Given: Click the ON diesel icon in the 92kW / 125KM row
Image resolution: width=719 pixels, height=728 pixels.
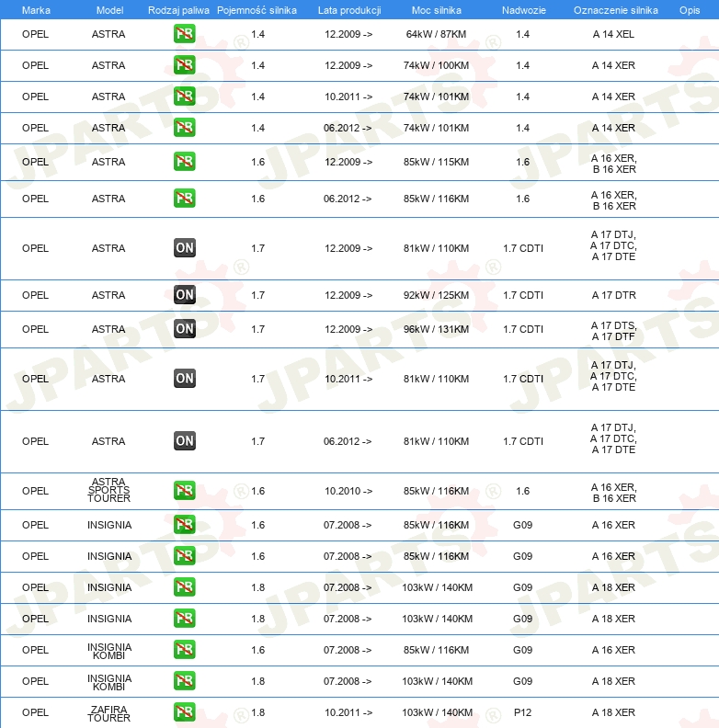Looking at the screenshot, I should coord(185,294).
